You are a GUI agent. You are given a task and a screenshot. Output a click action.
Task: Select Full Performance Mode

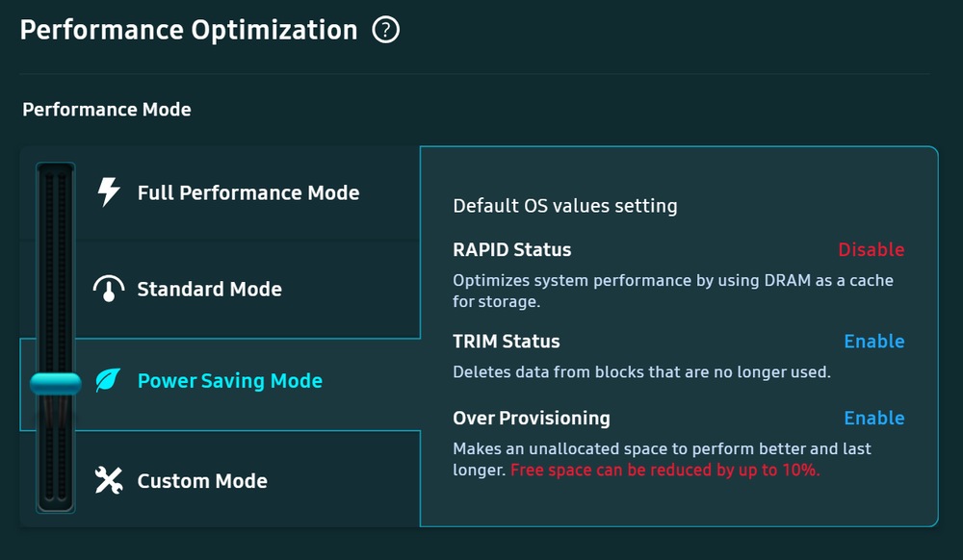pyautogui.click(x=248, y=192)
